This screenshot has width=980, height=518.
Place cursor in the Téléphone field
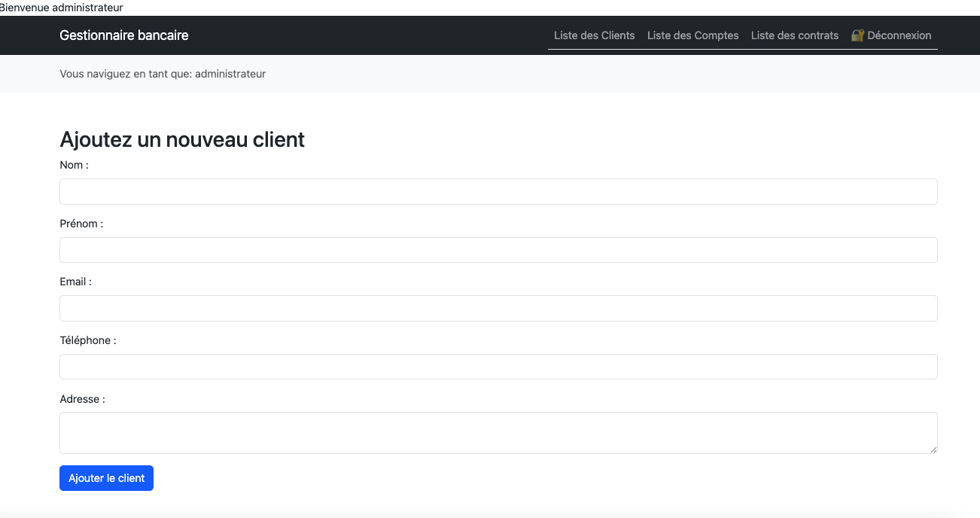498,367
